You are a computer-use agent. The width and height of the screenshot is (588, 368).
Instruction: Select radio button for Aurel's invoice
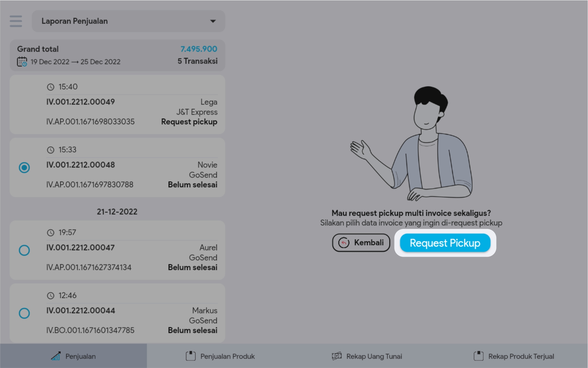24,250
